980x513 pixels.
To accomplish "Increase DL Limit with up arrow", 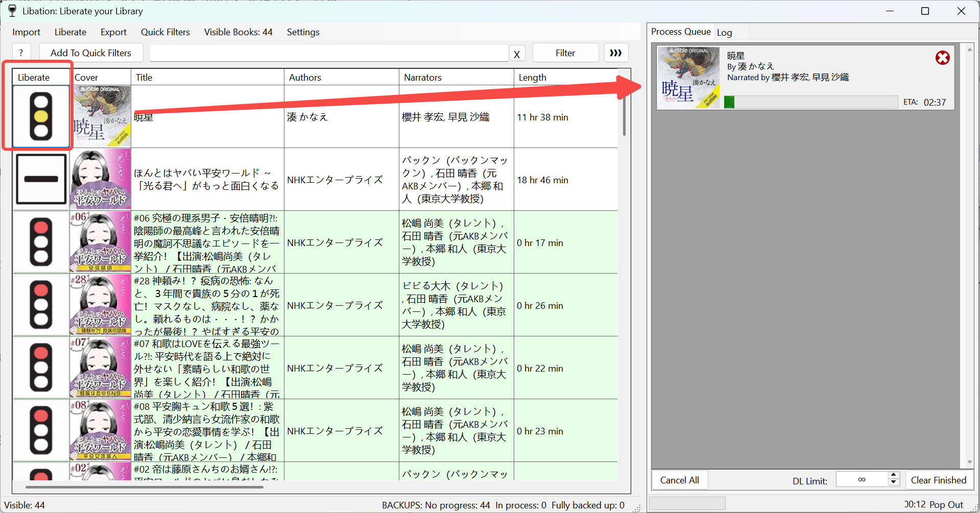I will point(893,475).
